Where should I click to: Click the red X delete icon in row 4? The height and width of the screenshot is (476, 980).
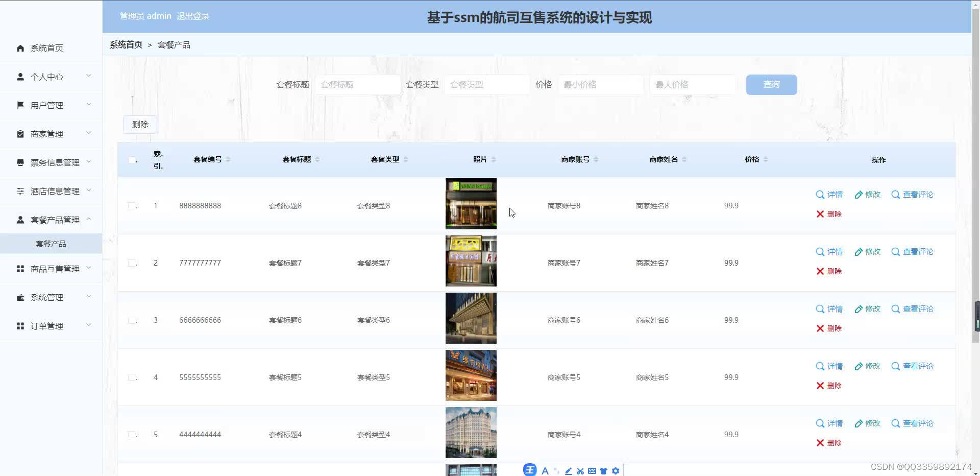tap(820, 386)
